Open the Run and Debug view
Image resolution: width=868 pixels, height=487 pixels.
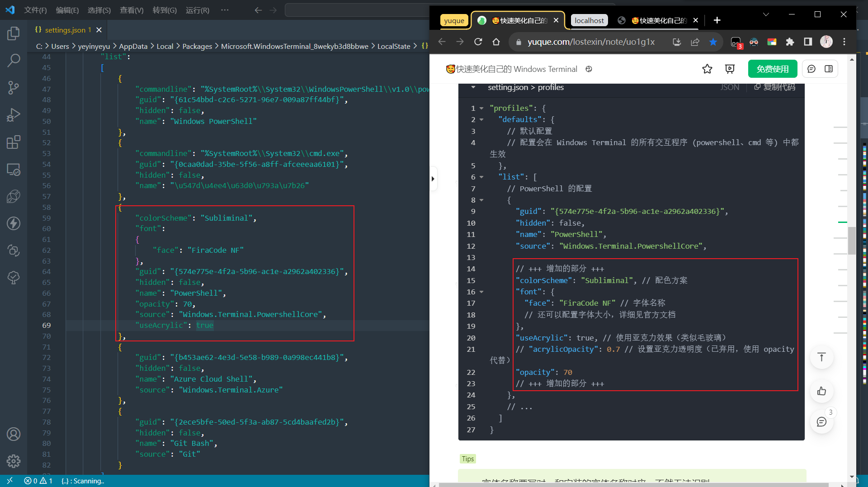14,115
